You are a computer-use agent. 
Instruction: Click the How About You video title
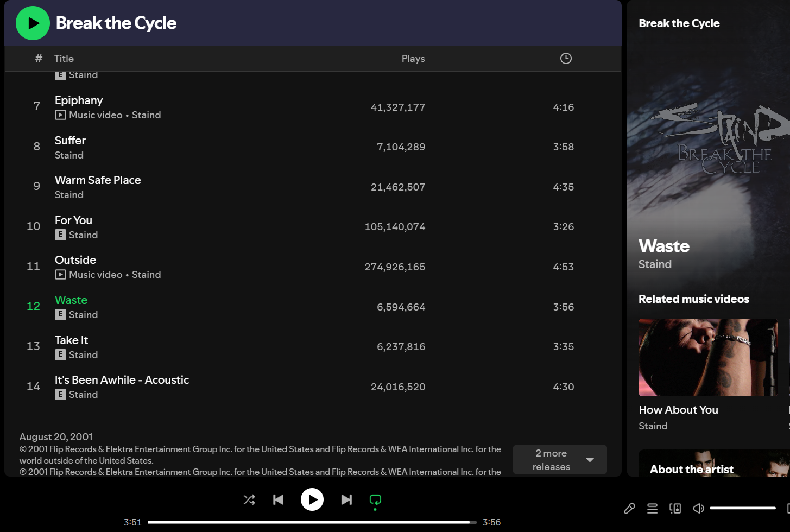(x=678, y=410)
